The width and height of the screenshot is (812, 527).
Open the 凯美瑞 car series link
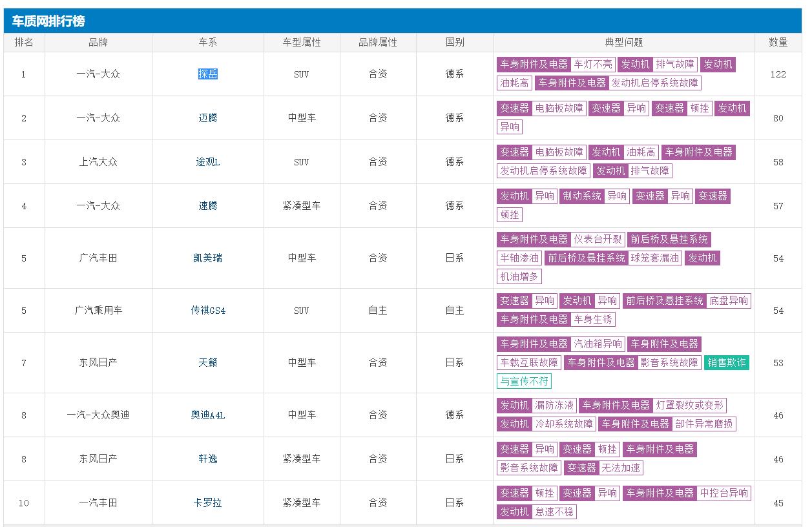tap(208, 258)
